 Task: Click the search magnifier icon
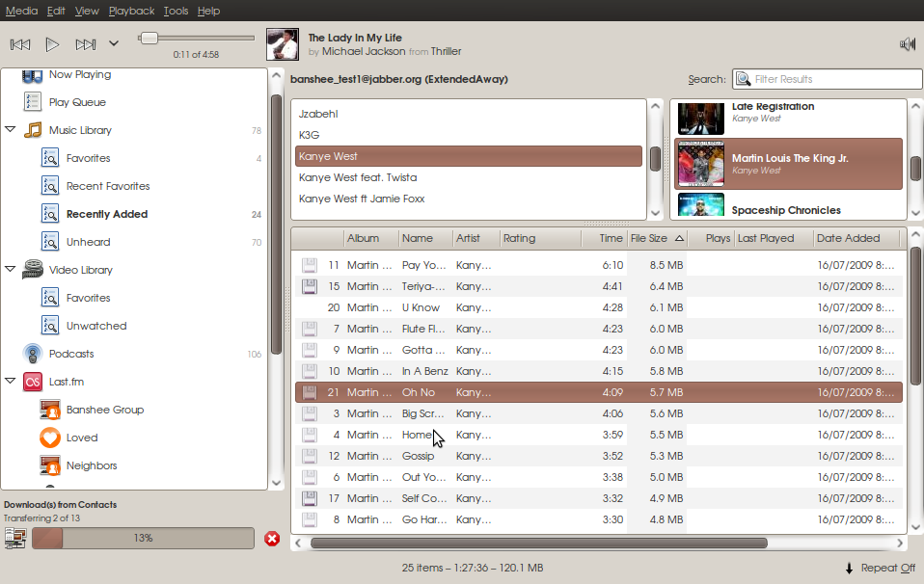pos(743,79)
